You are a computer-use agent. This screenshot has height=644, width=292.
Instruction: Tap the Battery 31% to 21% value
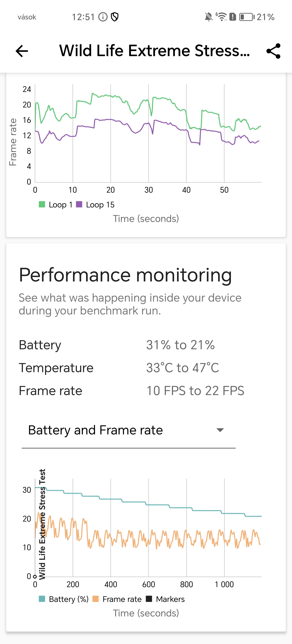(x=180, y=345)
